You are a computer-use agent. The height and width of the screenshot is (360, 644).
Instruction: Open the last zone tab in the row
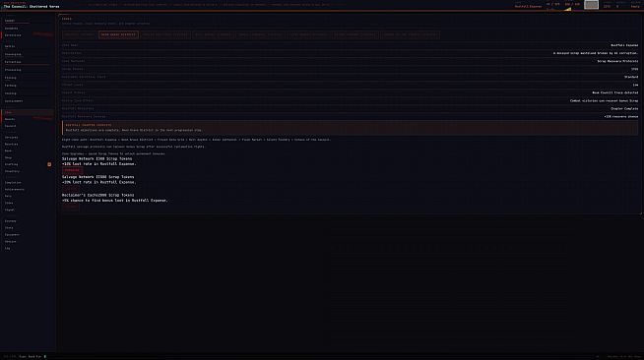(x=411, y=34)
